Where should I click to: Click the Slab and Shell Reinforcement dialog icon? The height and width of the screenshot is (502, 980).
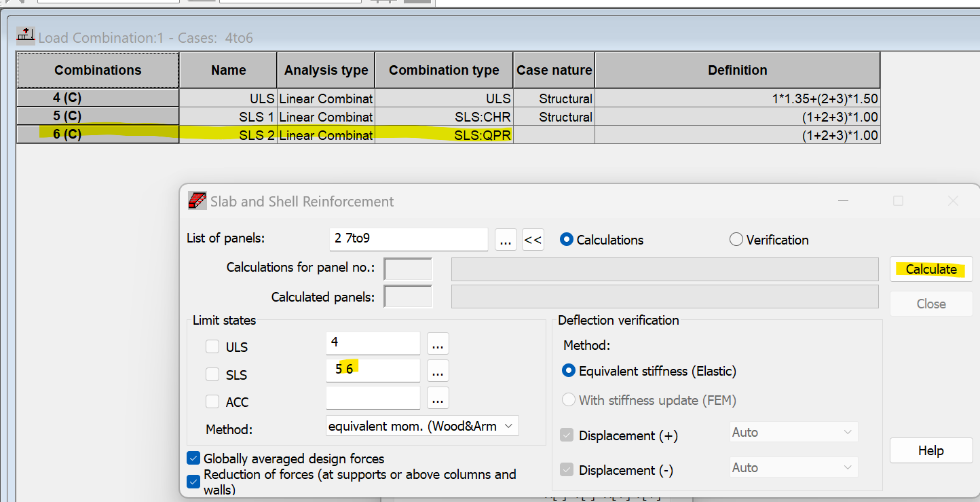click(x=197, y=201)
